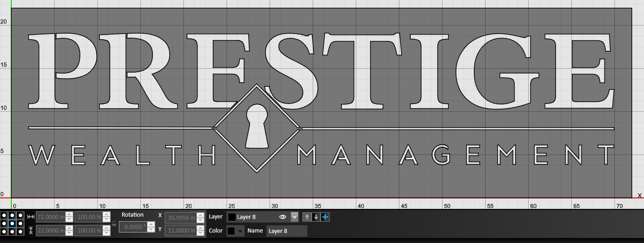Screen dimensions: 644x243
Task: Click the height dimension icon
Action: tap(31, 230)
